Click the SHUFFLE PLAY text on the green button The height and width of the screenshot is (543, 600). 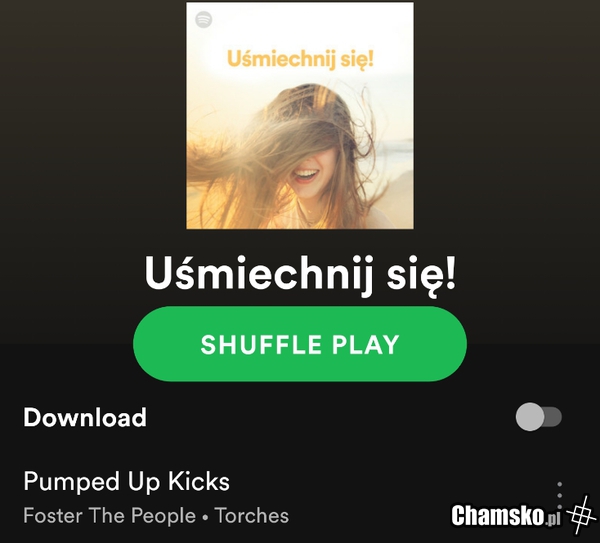point(300,344)
